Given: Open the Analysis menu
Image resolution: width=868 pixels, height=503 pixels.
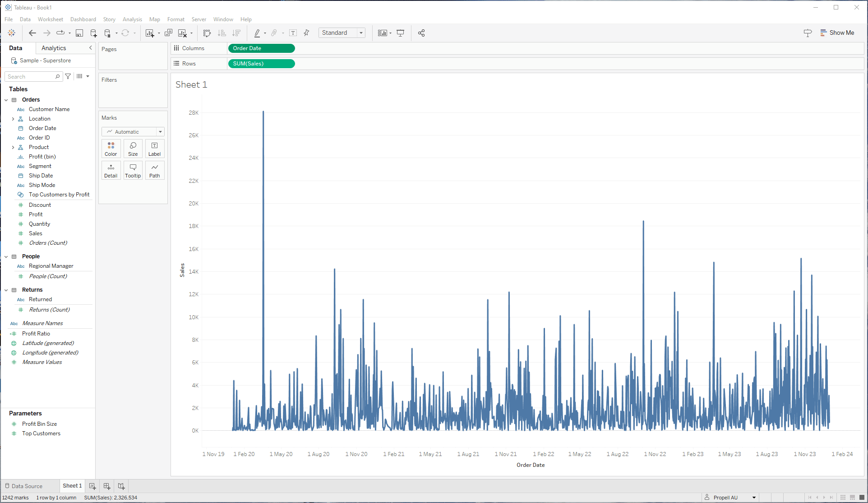Looking at the screenshot, I should point(132,19).
